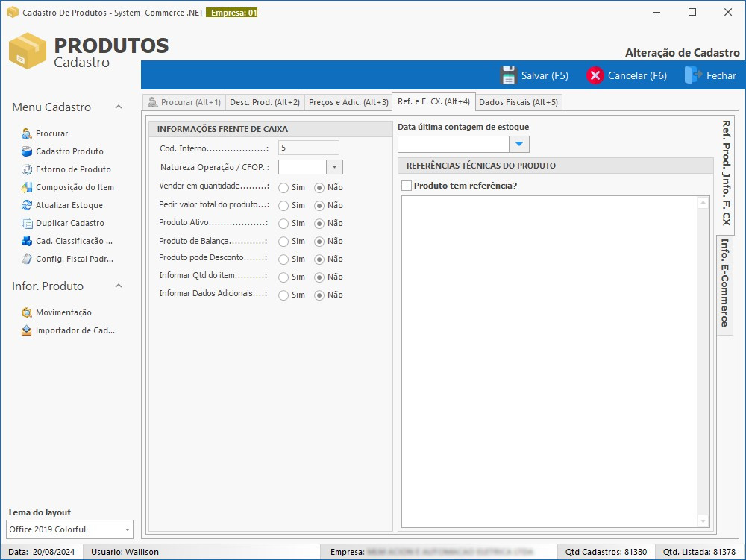Image resolution: width=746 pixels, height=560 pixels.
Task: Click the Movimentação icon in the sidebar
Action: pyautogui.click(x=27, y=312)
